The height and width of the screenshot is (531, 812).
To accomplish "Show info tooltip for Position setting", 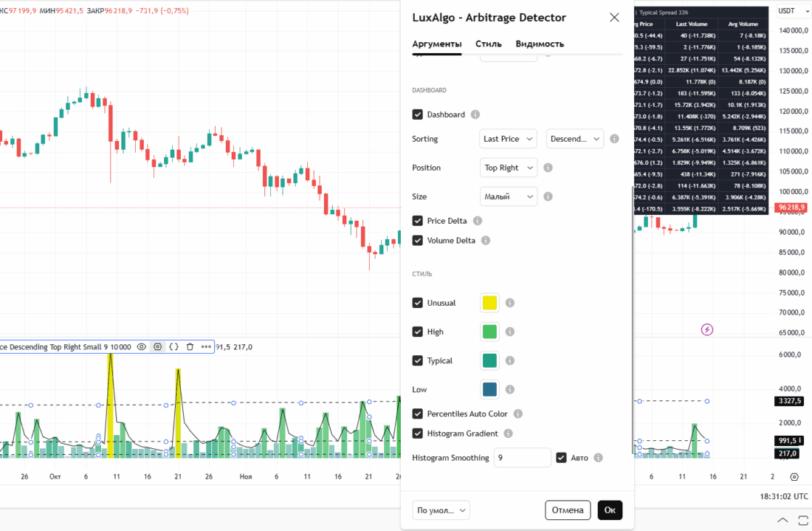I will 548,168.
